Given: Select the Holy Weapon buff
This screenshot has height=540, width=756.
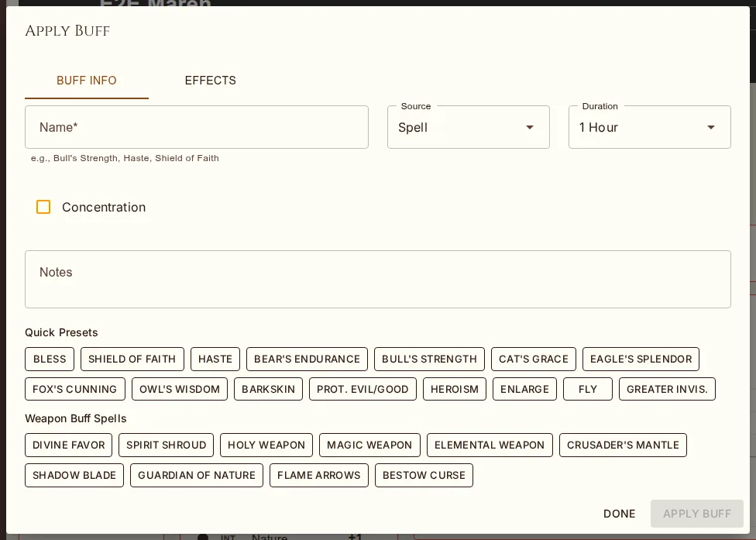Looking at the screenshot, I should 266,445.
